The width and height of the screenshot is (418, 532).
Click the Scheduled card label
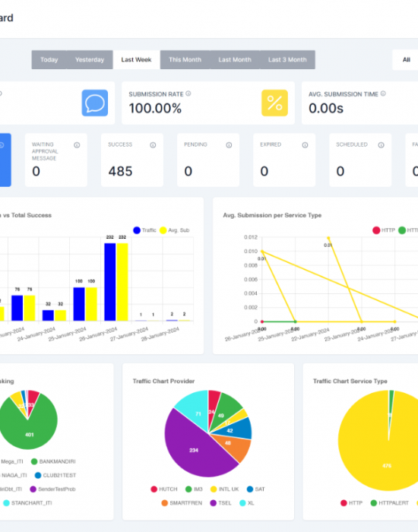click(x=352, y=144)
